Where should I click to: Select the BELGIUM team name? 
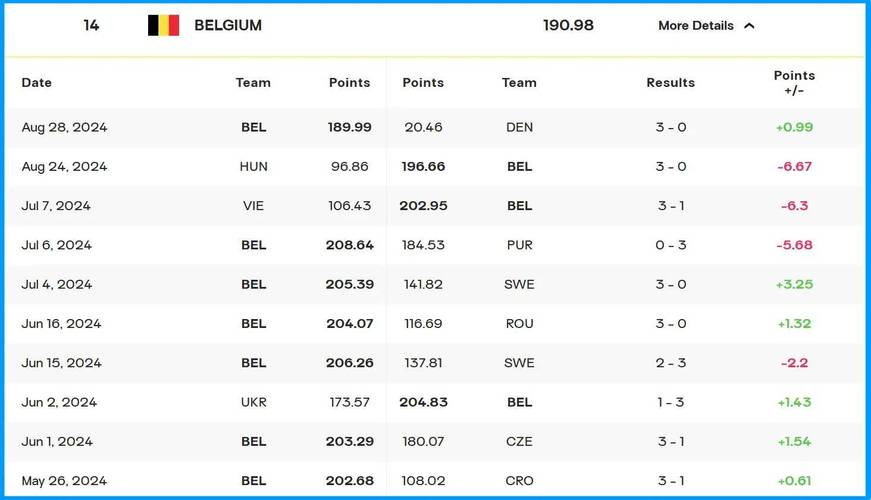tap(228, 26)
